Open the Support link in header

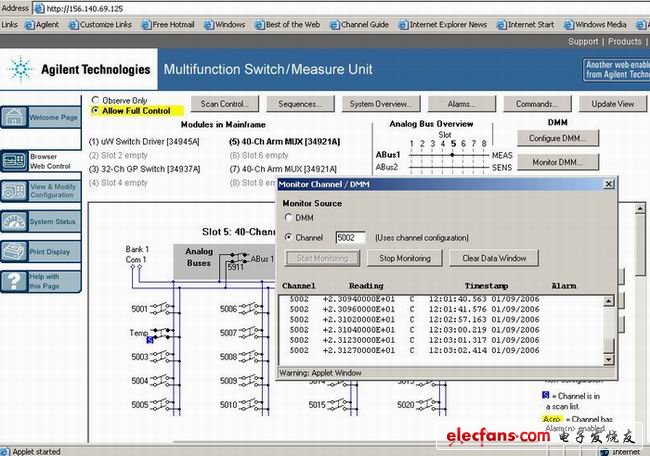583,41
